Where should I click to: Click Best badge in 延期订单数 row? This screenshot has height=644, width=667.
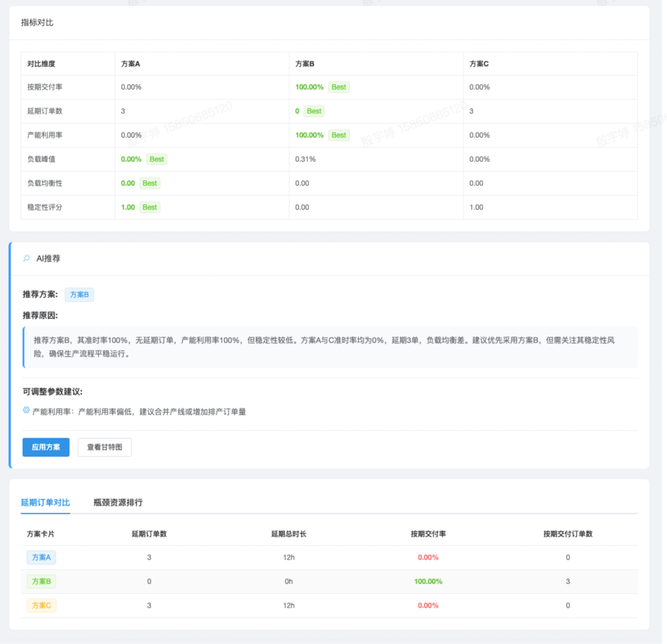pos(314,111)
